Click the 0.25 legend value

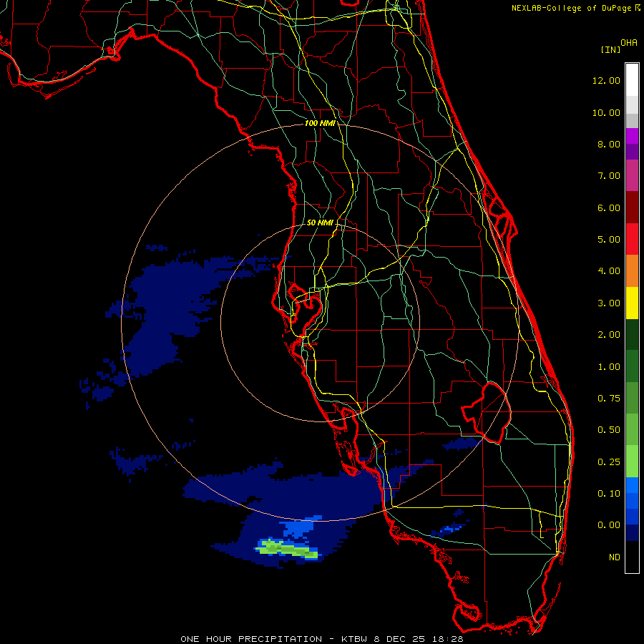pos(609,462)
